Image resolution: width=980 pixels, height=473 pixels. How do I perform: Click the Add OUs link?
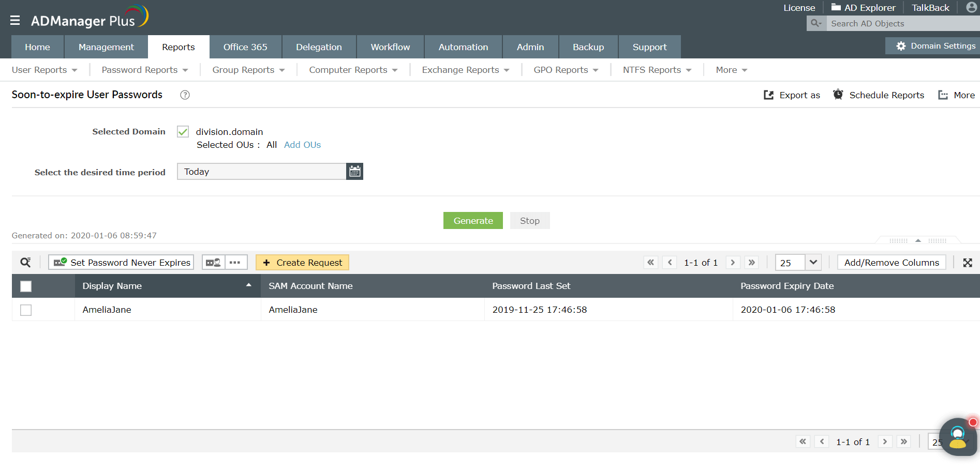click(x=302, y=145)
